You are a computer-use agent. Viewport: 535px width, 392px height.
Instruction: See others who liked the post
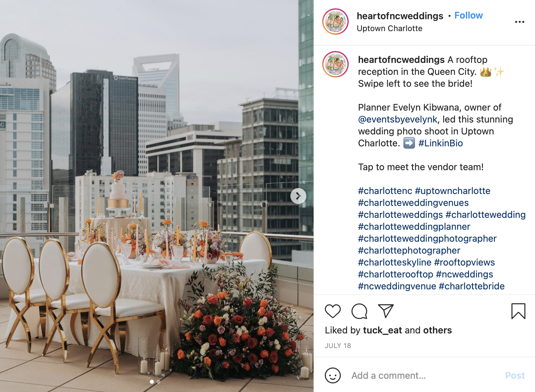click(x=437, y=330)
